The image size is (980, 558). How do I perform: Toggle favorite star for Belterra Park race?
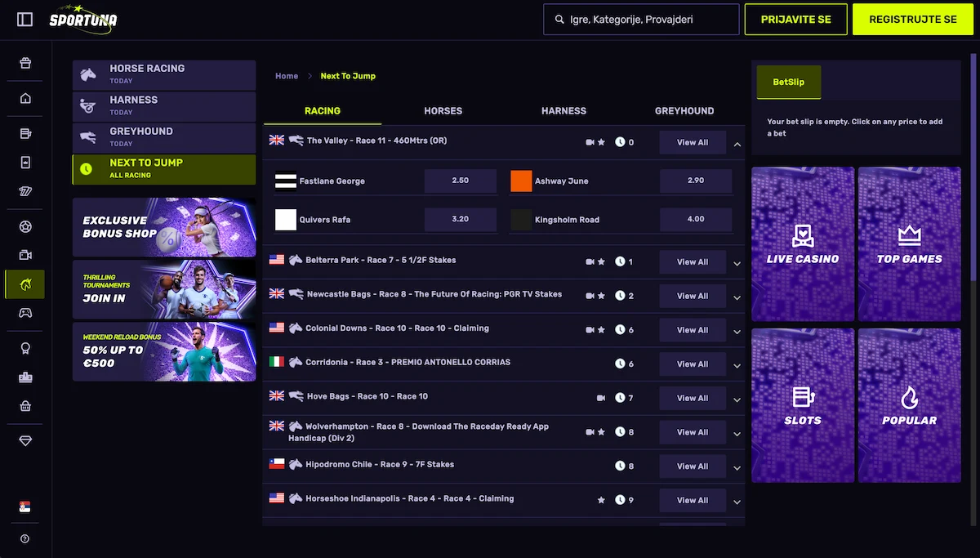602,261
